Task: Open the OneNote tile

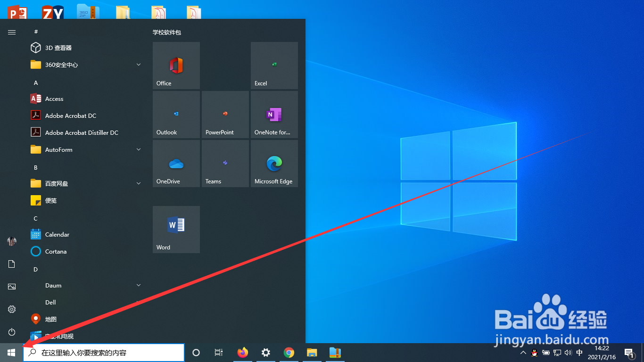Action: pyautogui.click(x=274, y=115)
